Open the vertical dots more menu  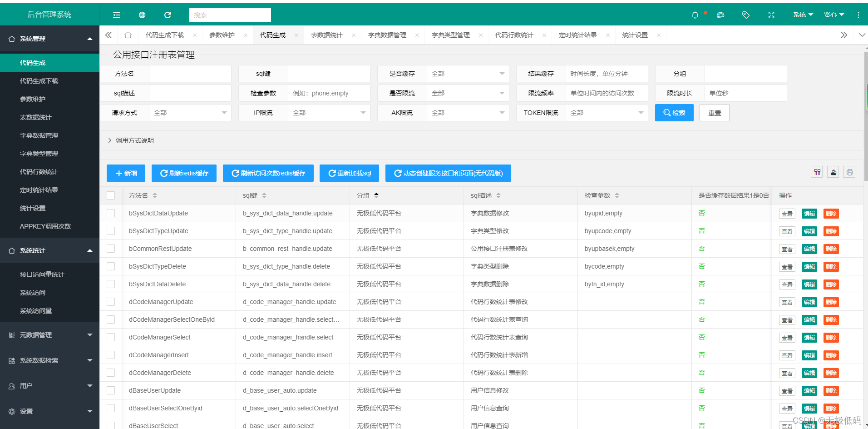click(x=858, y=15)
